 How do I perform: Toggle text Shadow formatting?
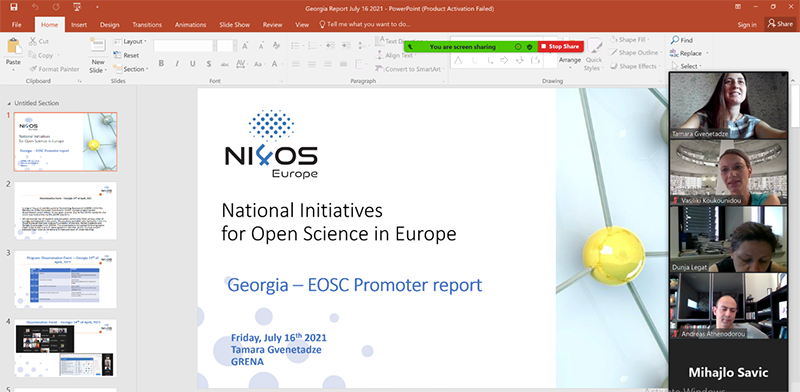click(x=209, y=64)
